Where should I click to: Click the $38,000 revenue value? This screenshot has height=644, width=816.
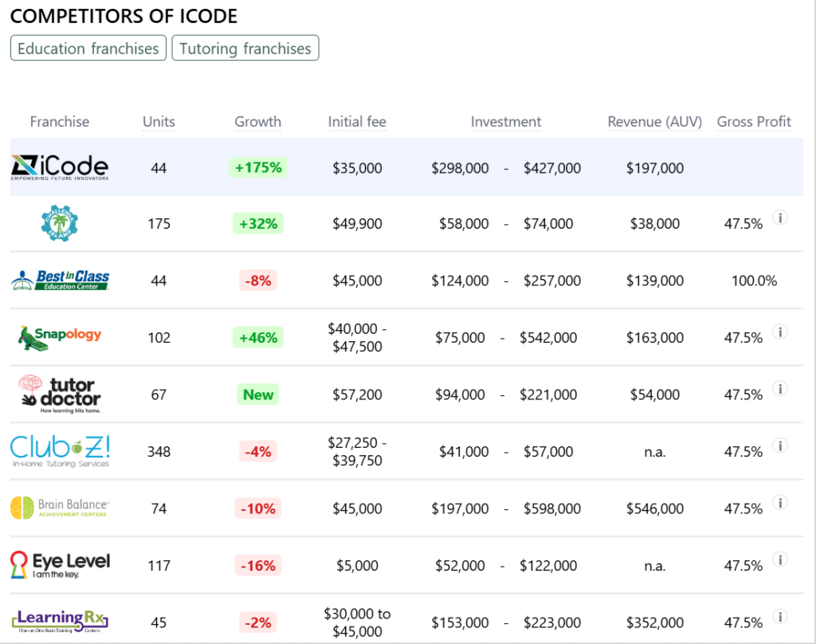pyautogui.click(x=655, y=224)
